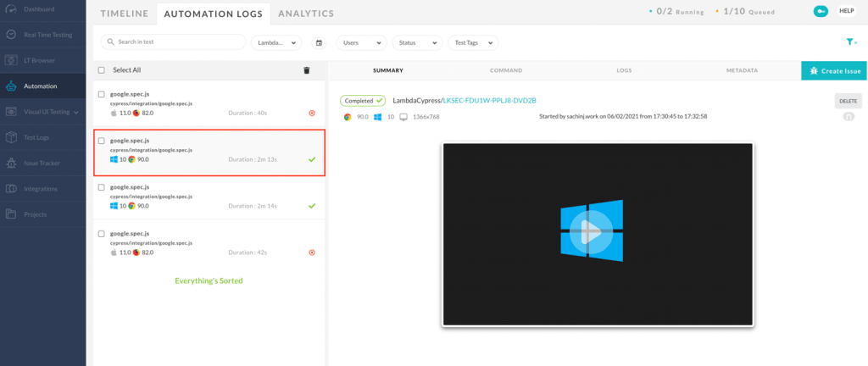Expand the Users dropdown filter

tap(361, 42)
